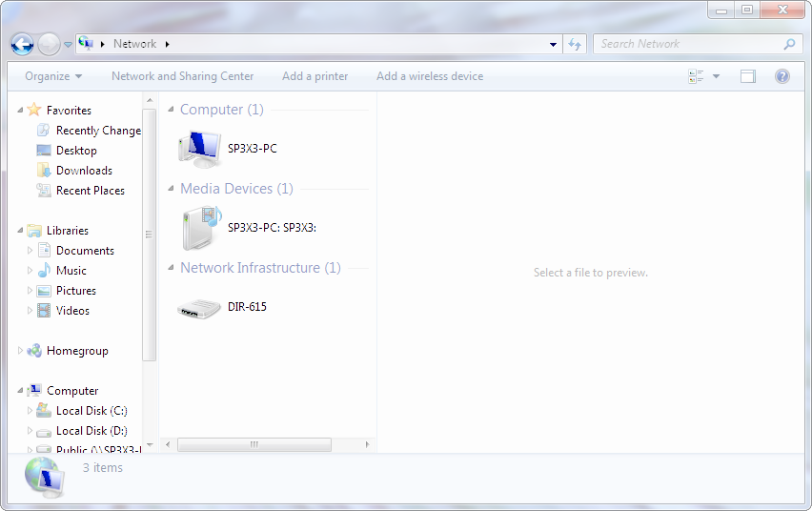812x511 pixels.
Task: Collapse the Network Infrastructure (1) group
Action: tap(171, 268)
